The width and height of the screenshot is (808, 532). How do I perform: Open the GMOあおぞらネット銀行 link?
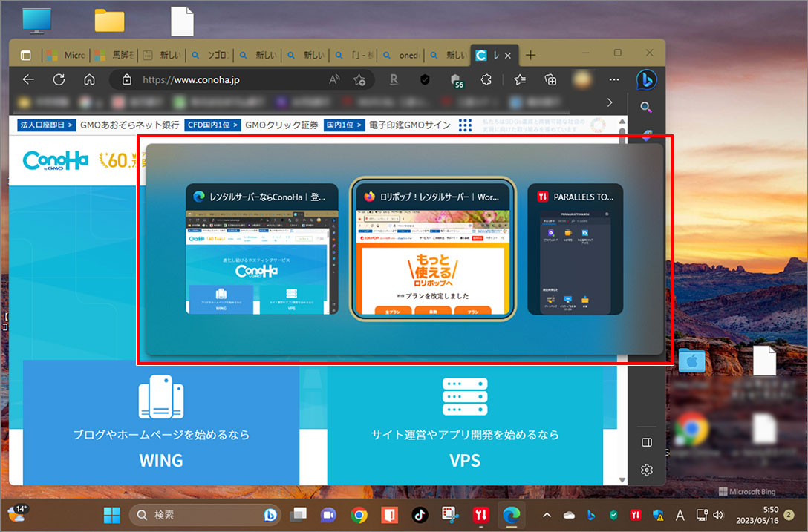pos(129,125)
